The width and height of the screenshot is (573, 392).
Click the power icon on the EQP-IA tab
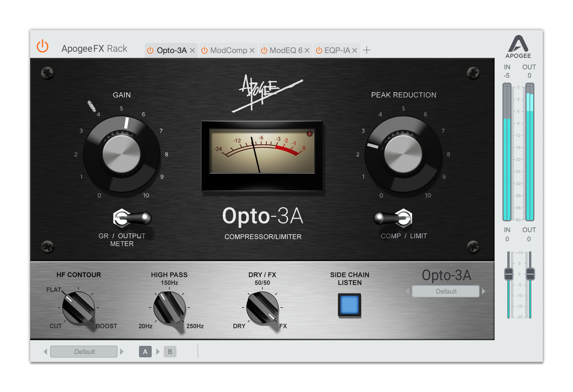(319, 50)
